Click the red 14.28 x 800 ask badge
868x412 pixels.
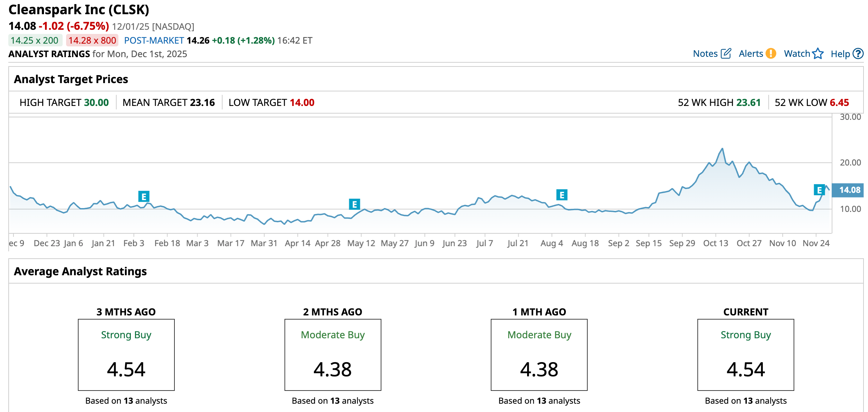click(x=92, y=41)
